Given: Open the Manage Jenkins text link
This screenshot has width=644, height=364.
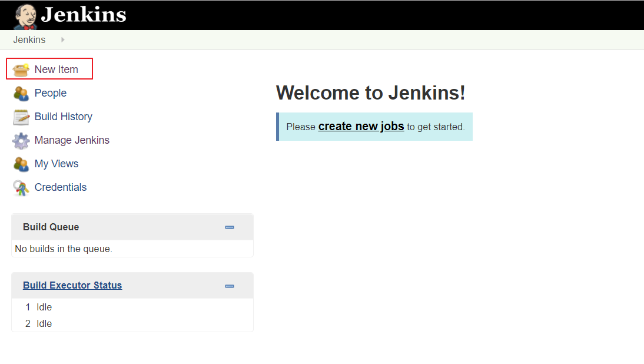Looking at the screenshot, I should point(72,140).
